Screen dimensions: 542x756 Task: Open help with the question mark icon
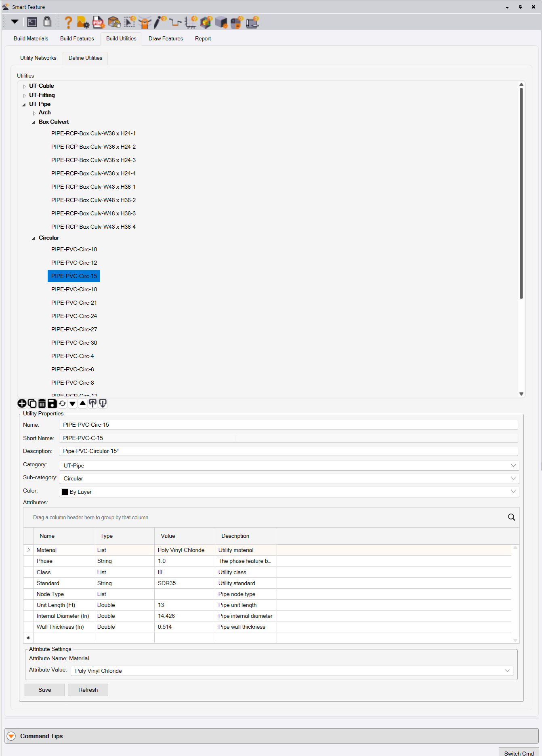68,22
